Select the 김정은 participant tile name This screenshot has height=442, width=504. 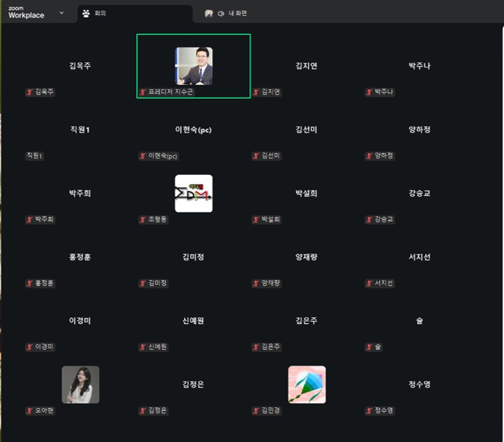point(193,384)
